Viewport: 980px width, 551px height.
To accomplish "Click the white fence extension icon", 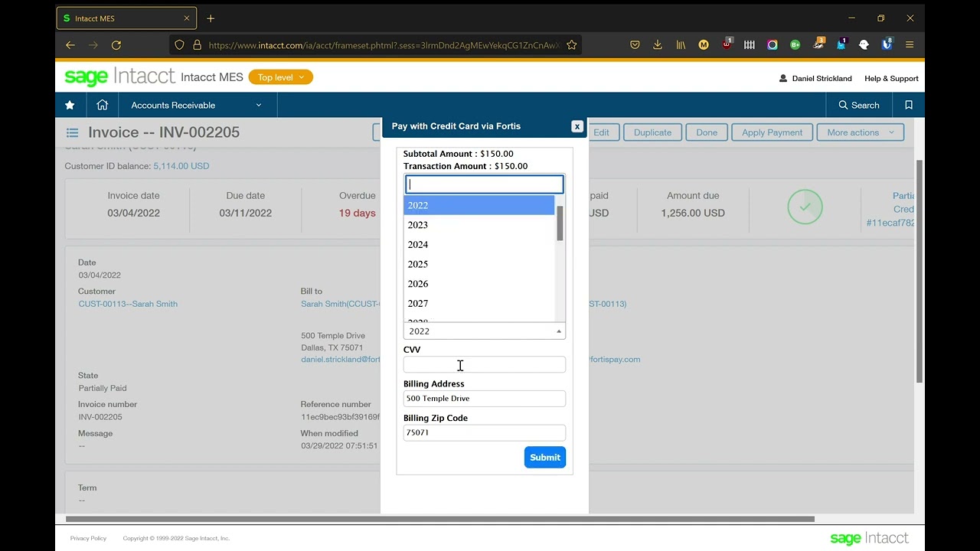I will [750, 45].
